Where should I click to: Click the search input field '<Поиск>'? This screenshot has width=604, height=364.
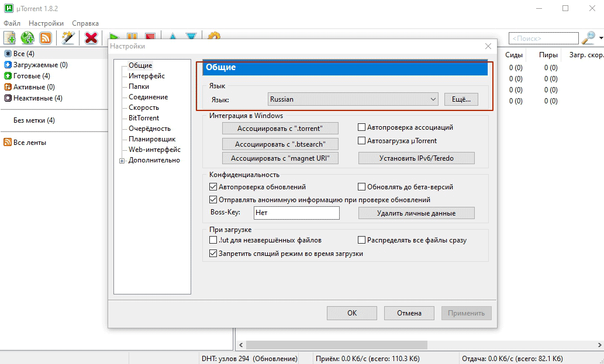pos(544,39)
